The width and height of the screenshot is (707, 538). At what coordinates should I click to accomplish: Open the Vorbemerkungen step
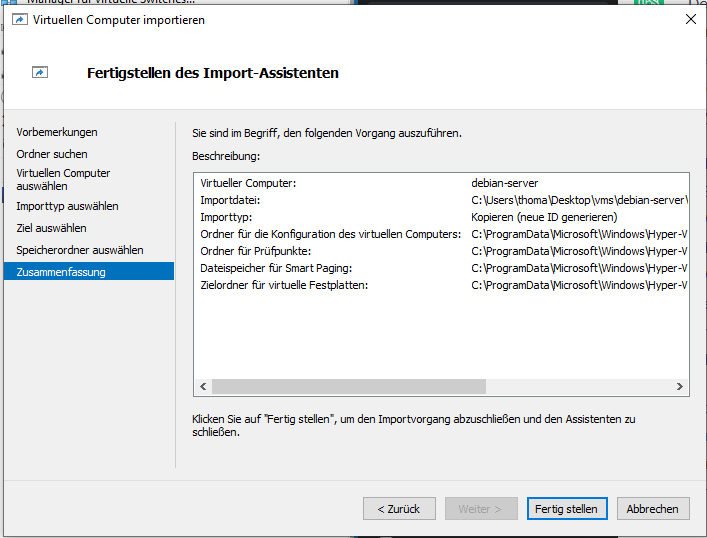point(57,132)
